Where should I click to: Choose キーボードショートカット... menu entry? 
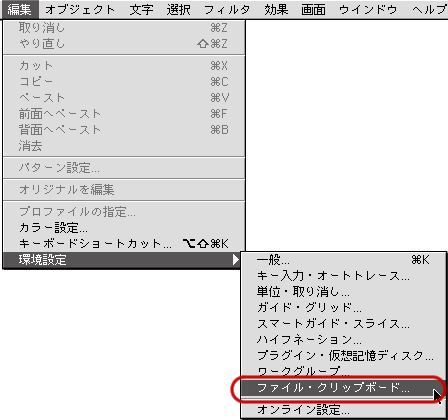124,244
